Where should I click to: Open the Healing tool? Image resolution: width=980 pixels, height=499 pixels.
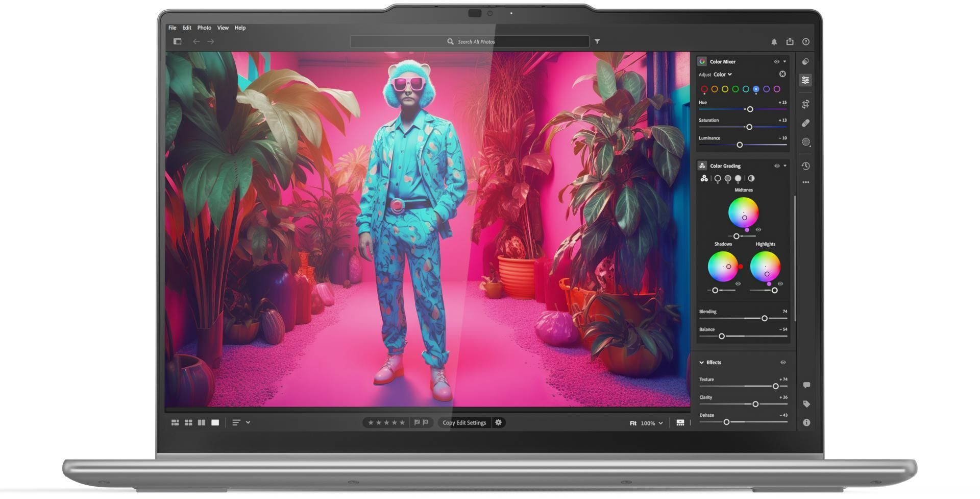point(806,123)
